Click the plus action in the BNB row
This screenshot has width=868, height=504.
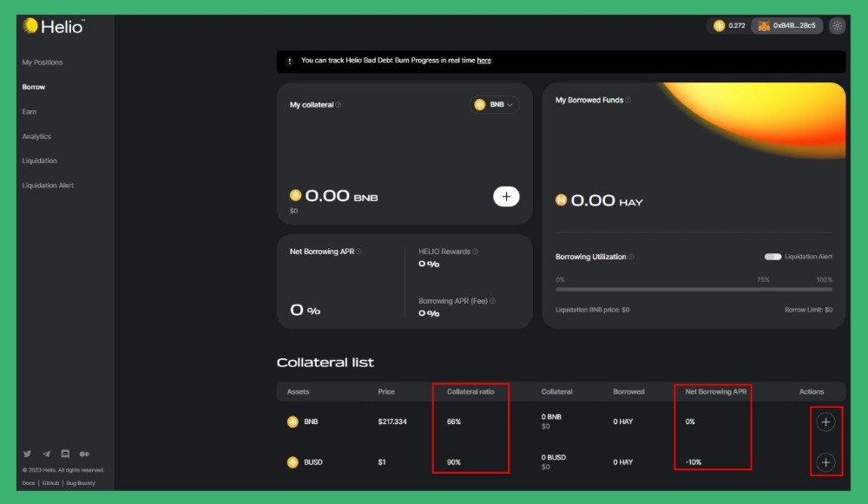[825, 422]
